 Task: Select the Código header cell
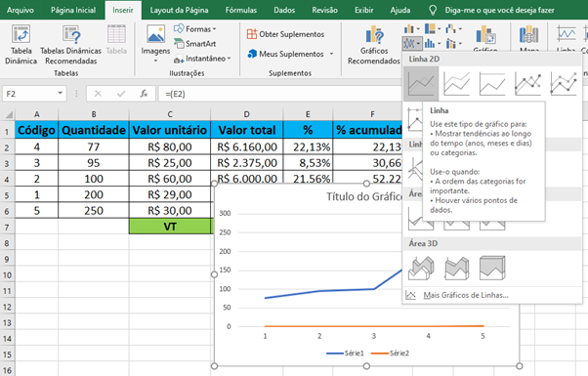click(x=36, y=130)
